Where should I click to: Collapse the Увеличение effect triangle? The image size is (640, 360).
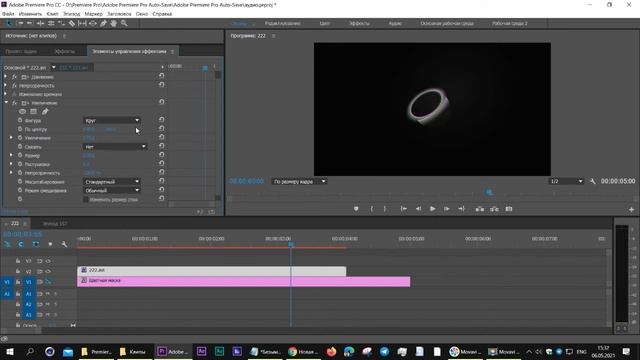click(6, 102)
